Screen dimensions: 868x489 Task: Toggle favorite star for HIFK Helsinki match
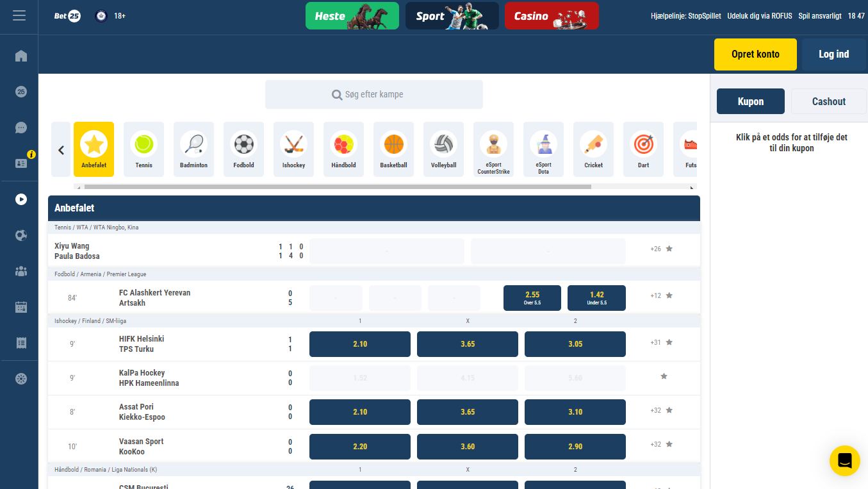669,343
